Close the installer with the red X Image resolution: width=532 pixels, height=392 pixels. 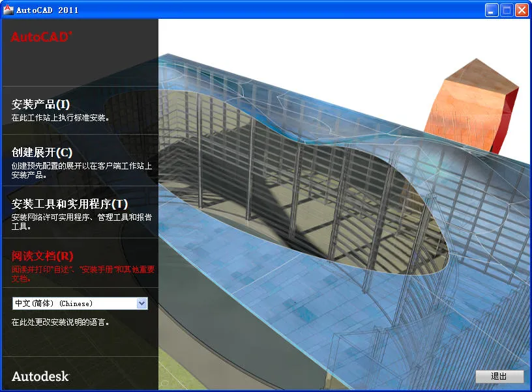(521, 10)
